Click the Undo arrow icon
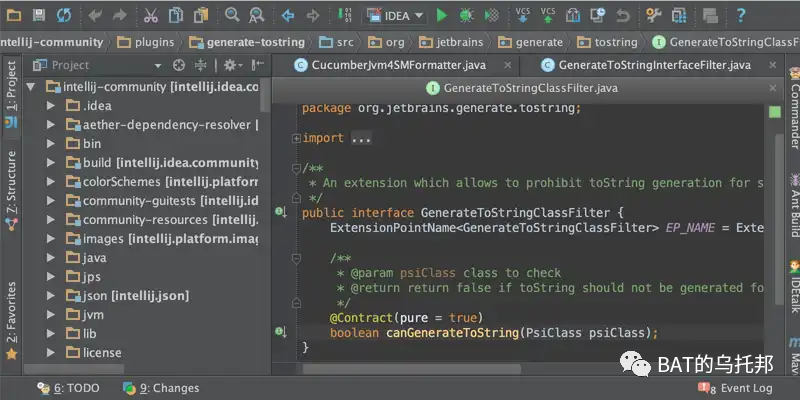The image size is (800, 400). [95, 15]
